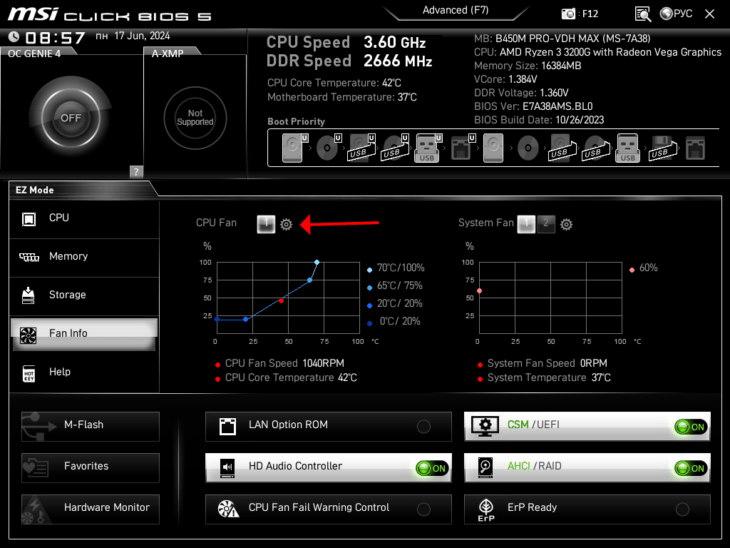Click the hotkey icon beside Help

[x=29, y=373]
